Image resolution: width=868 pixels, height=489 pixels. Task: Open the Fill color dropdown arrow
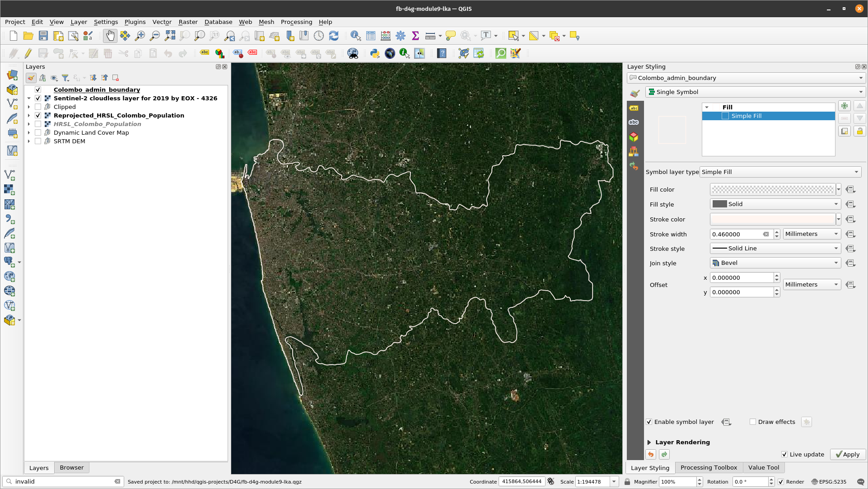coord(839,190)
